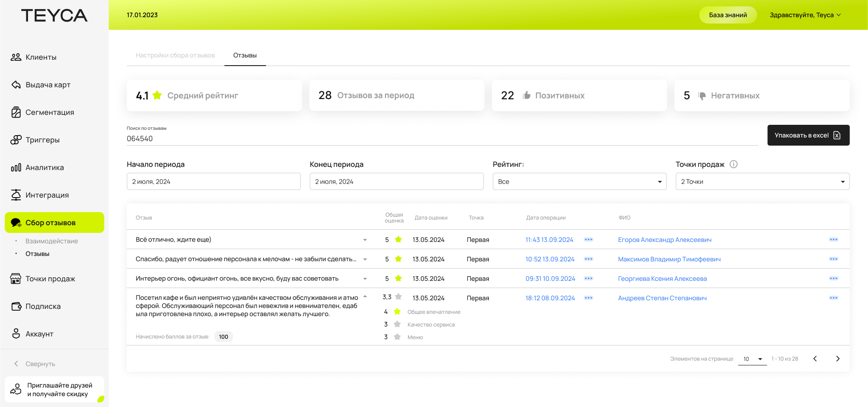
Task: Open the three-dot menu in Егоров Александр's row end
Action: (x=833, y=240)
